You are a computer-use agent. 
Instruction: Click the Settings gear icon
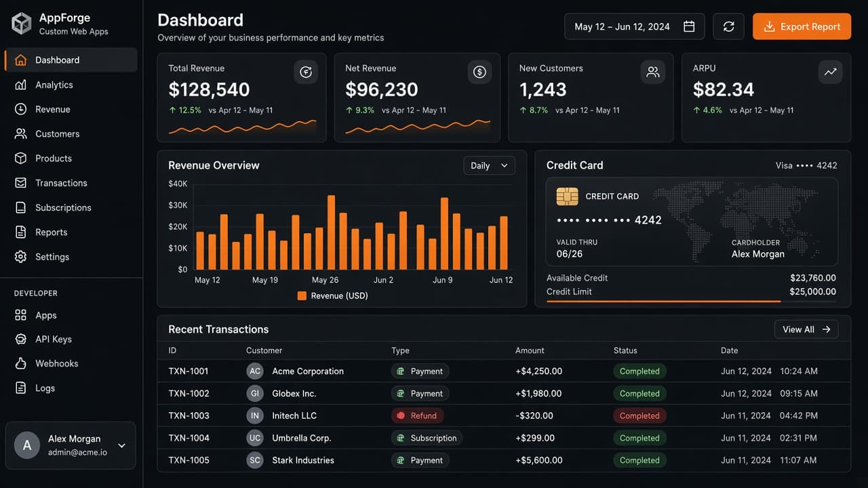tap(21, 257)
